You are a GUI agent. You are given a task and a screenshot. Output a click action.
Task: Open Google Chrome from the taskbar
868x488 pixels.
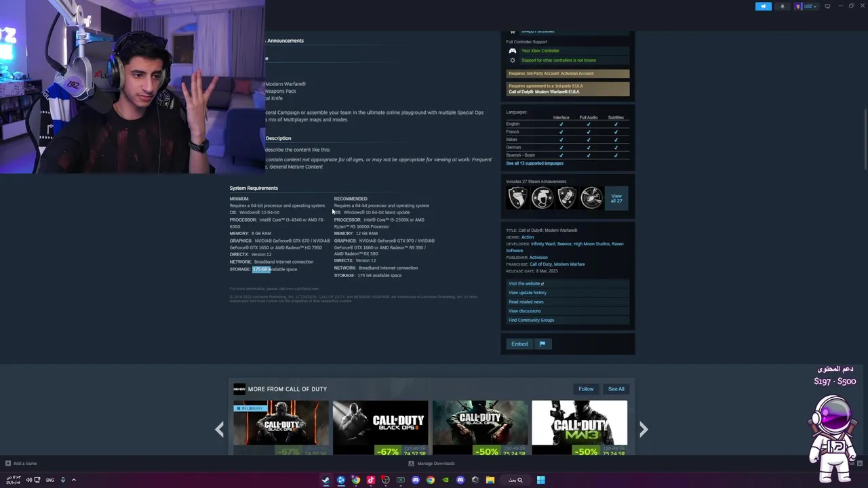click(431, 480)
